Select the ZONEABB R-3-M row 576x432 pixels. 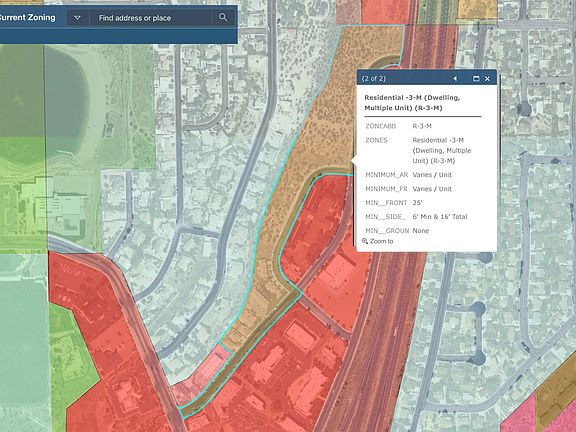tap(423, 126)
